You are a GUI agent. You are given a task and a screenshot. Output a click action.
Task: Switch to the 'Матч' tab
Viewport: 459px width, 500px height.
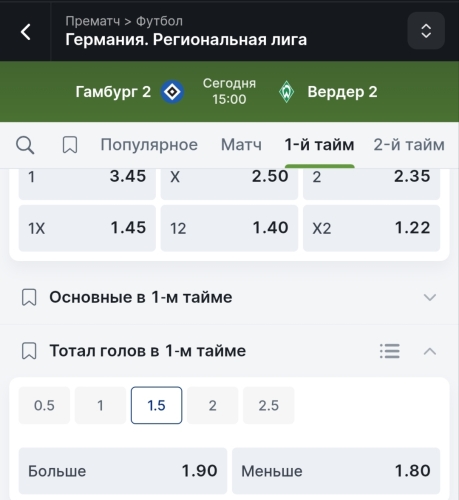click(x=241, y=145)
